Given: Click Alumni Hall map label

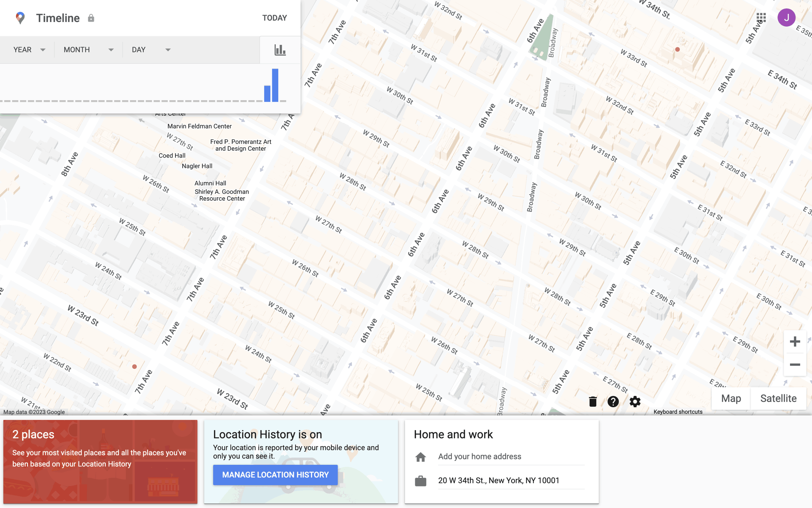Looking at the screenshot, I should pos(210,183).
